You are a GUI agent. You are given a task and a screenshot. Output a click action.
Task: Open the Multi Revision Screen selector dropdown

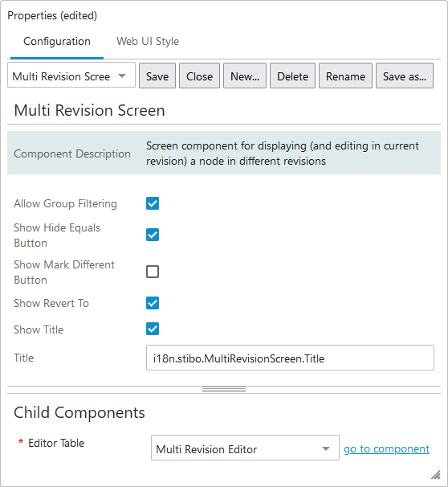[71, 76]
